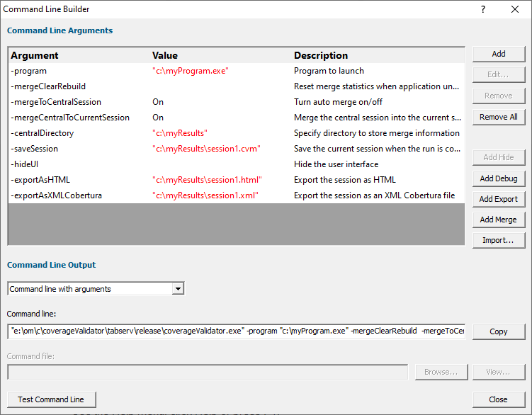Click the Add button
The width and height of the screenshot is (532, 415).
pyautogui.click(x=499, y=54)
